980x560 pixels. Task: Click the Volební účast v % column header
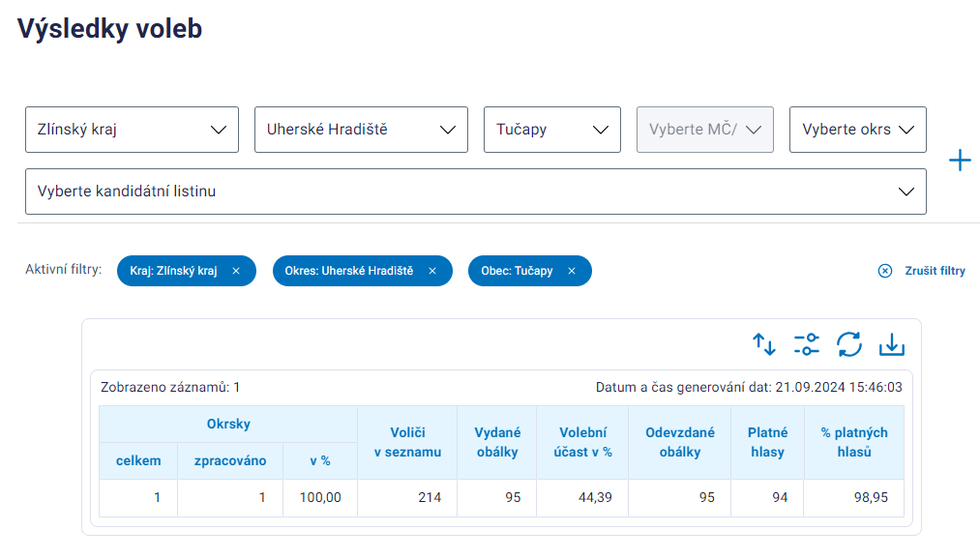(x=582, y=443)
